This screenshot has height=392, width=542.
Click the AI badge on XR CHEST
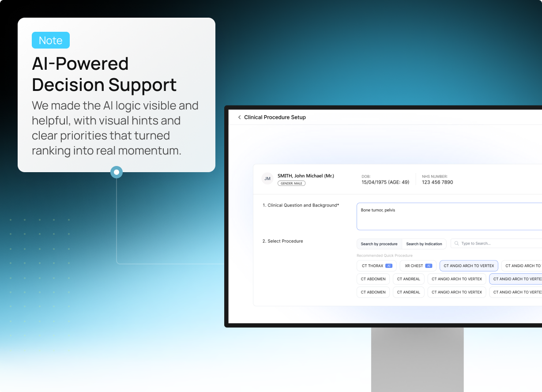point(428,266)
